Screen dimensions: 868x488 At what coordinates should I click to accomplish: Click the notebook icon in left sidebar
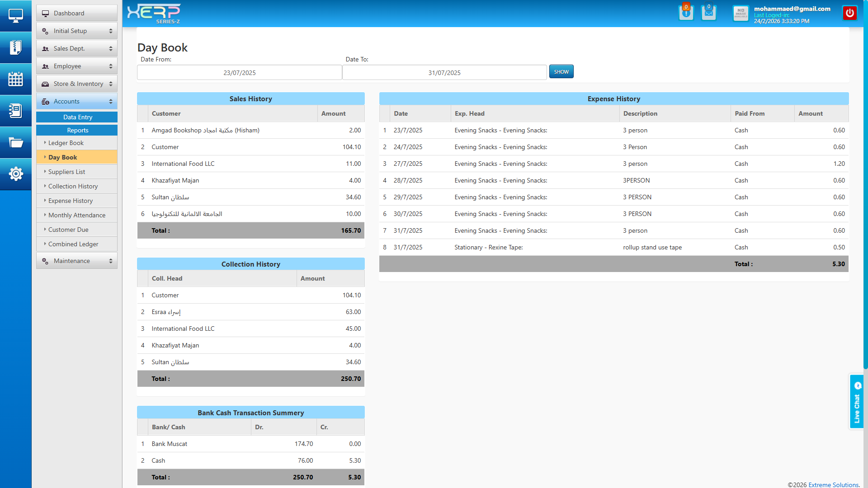click(15, 111)
